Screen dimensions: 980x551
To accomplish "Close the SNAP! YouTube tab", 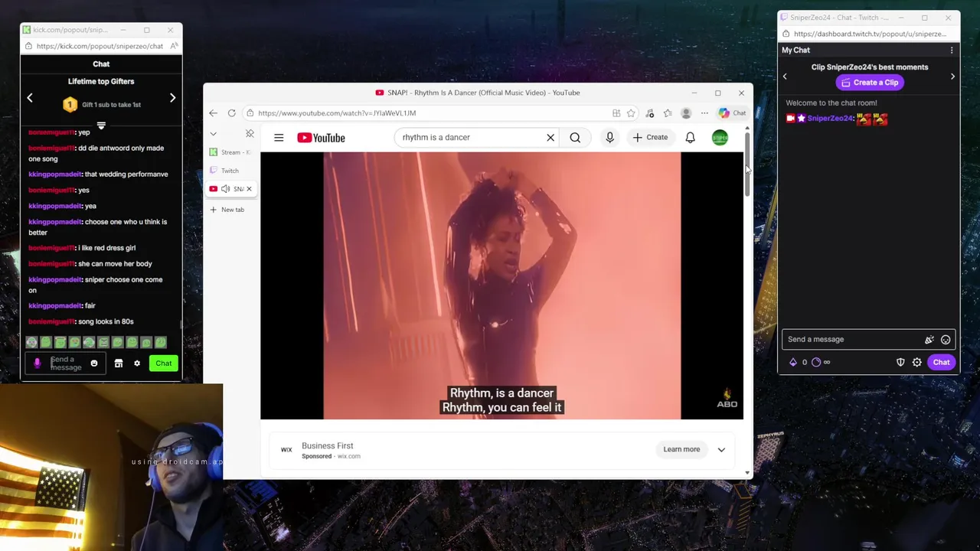I will click(x=249, y=189).
